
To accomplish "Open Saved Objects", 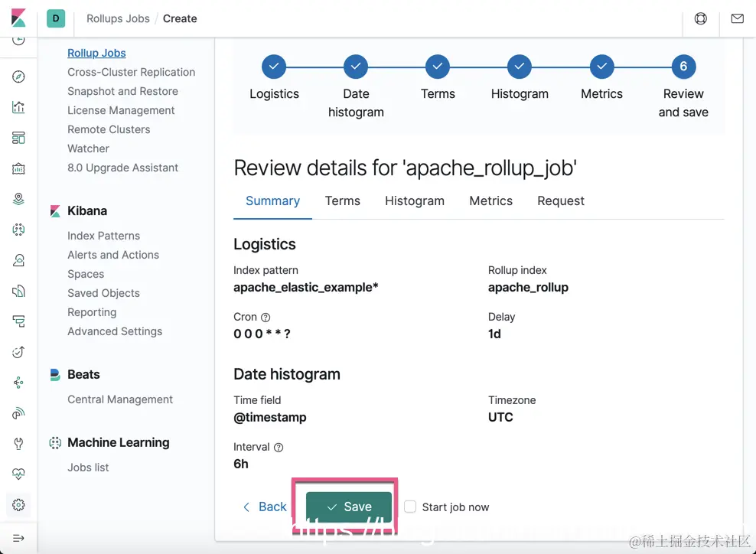I will [103, 293].
